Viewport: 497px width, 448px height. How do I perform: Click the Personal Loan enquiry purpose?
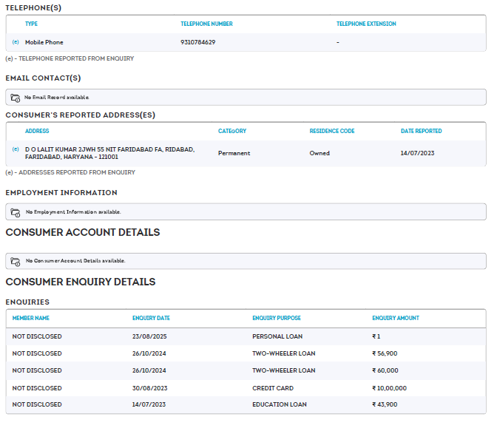pos(277,336)
